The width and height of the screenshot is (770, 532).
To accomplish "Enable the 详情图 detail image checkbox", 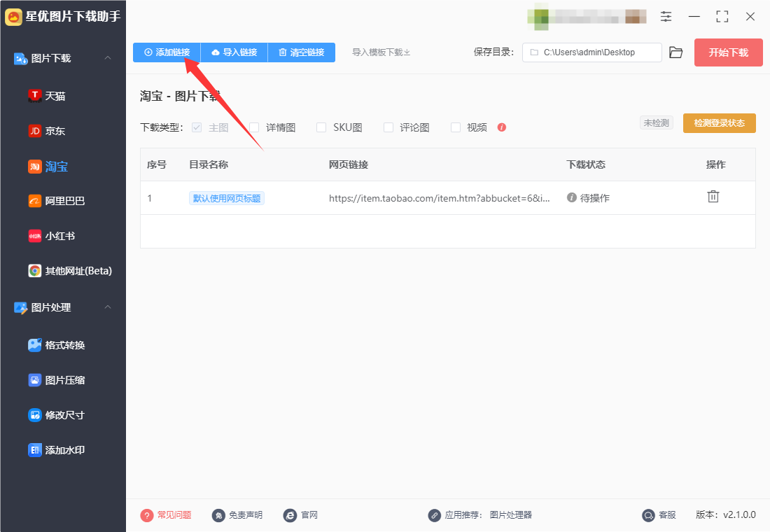I will [254, 127].
